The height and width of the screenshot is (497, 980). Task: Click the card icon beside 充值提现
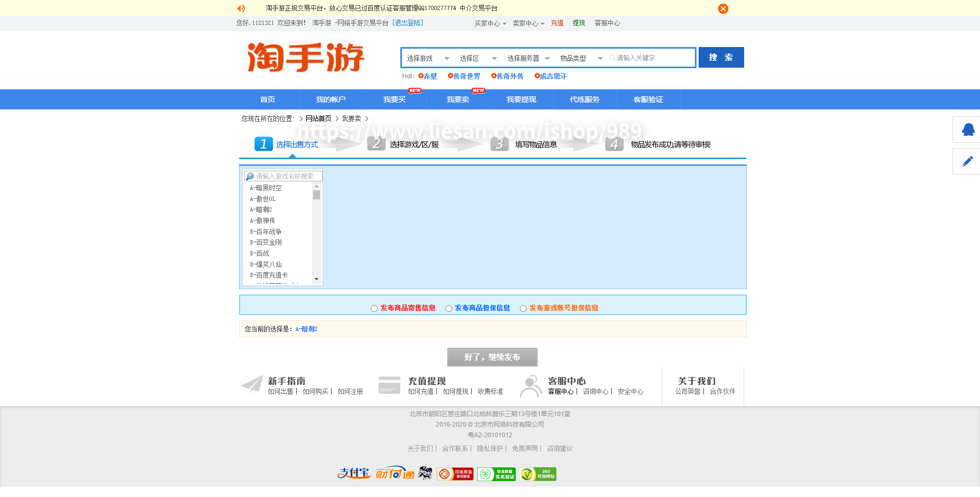pos(389,385)
